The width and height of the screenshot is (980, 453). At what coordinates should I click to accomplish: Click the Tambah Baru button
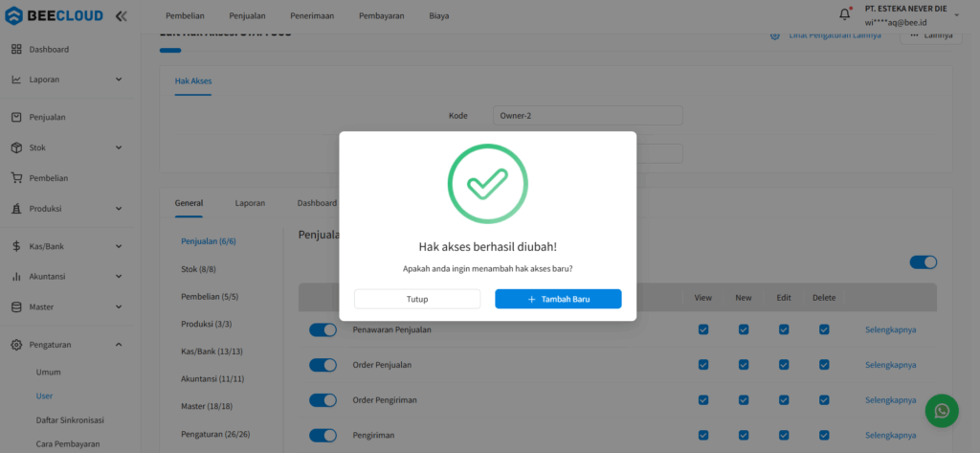(x=558, y=299)
